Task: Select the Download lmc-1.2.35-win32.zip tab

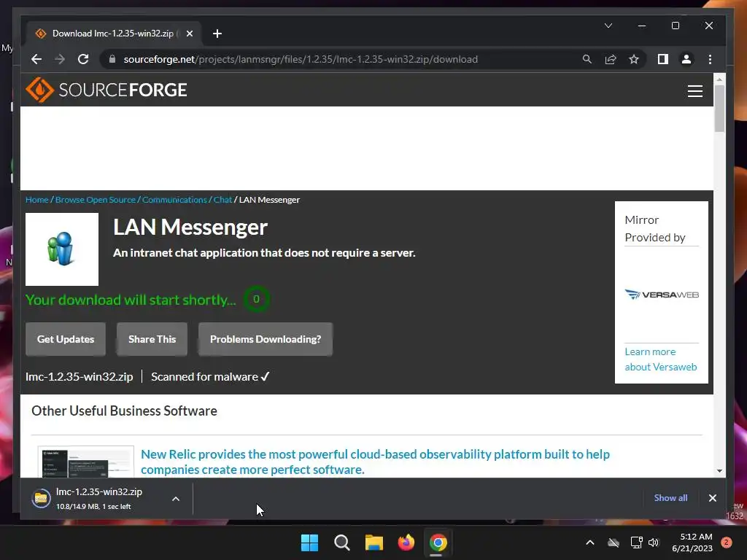Action: 113,34
